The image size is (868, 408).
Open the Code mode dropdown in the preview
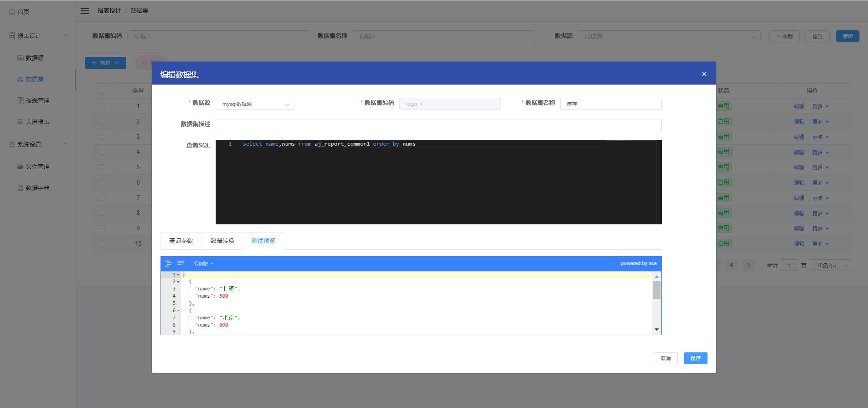tap(203, 263)
